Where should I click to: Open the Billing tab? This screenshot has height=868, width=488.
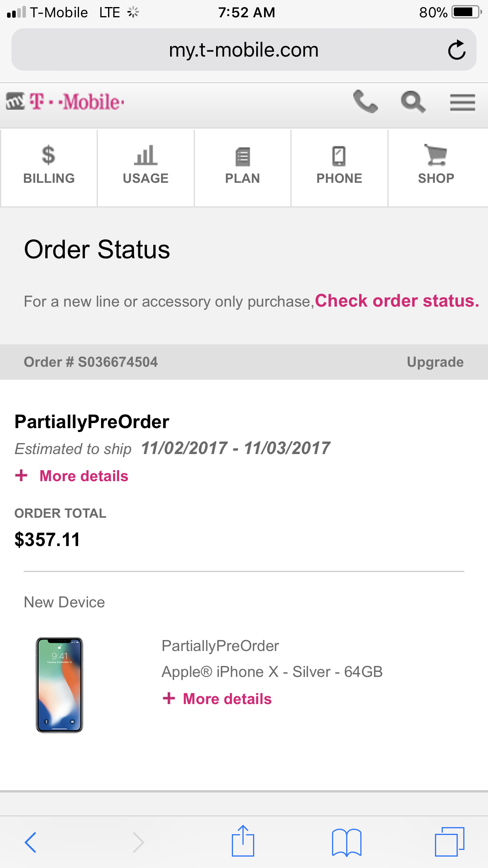49,168
